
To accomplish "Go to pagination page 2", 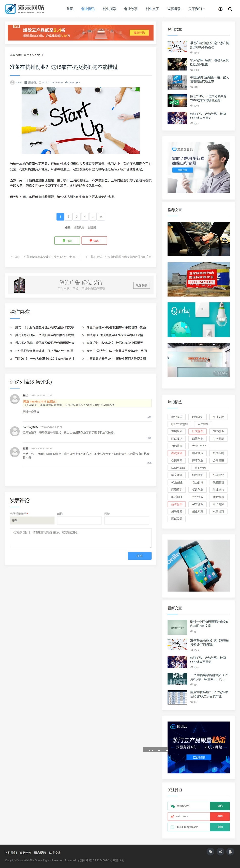I will (68, 217).
